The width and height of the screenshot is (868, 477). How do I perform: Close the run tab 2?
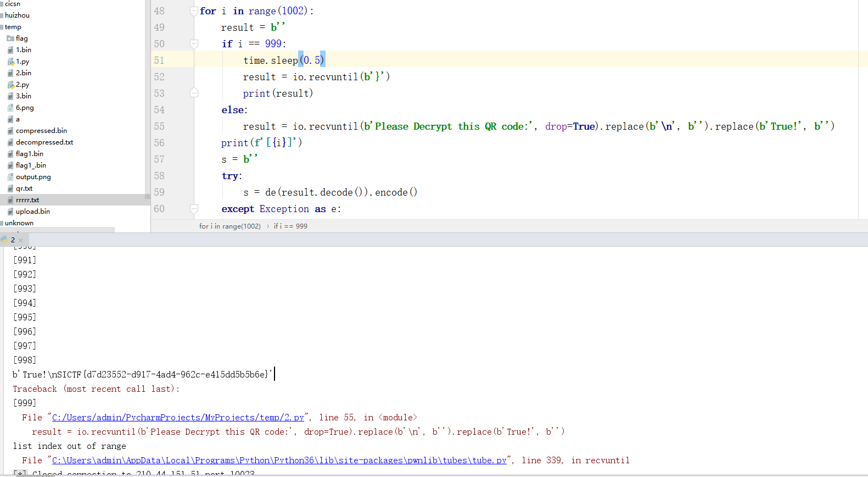click(21, 240)
